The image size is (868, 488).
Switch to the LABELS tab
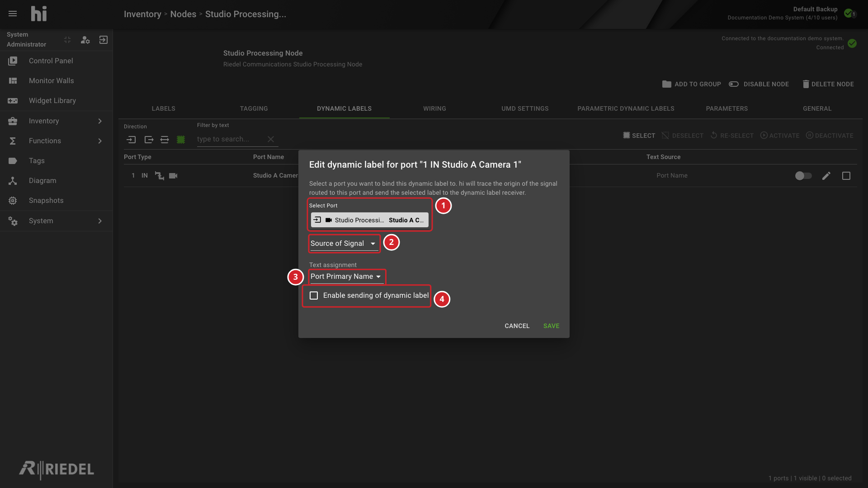click(x=164, y=108)
